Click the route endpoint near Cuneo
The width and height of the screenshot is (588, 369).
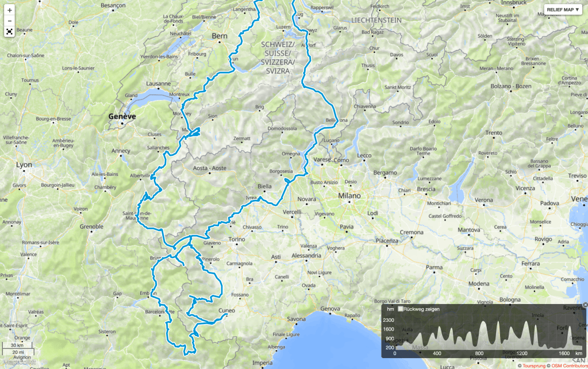coord(226,315)
